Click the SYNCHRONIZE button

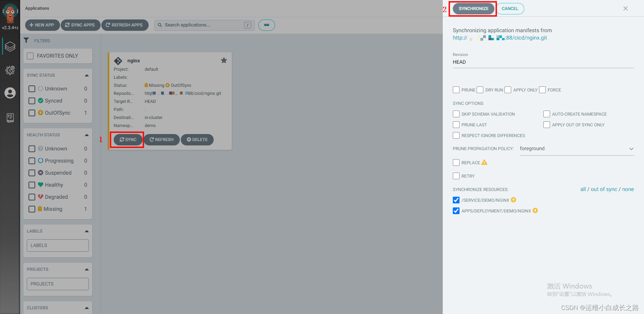tap(473, 8)
